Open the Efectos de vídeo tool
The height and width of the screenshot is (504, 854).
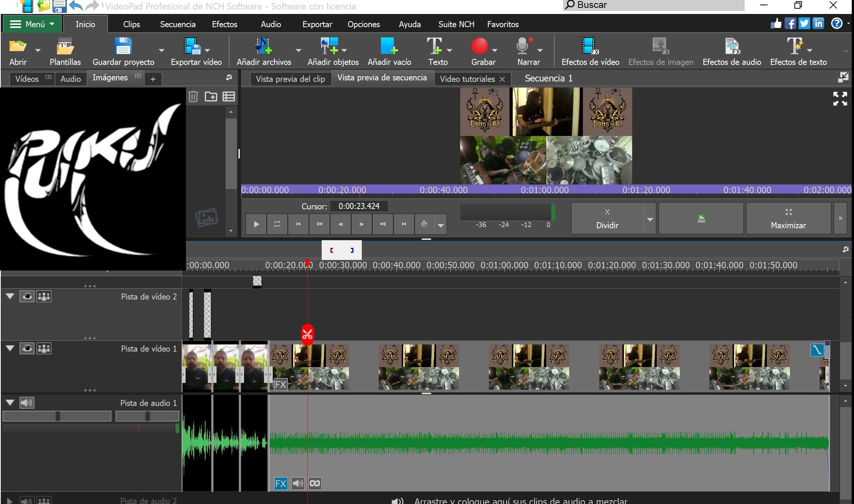point(590,51)
